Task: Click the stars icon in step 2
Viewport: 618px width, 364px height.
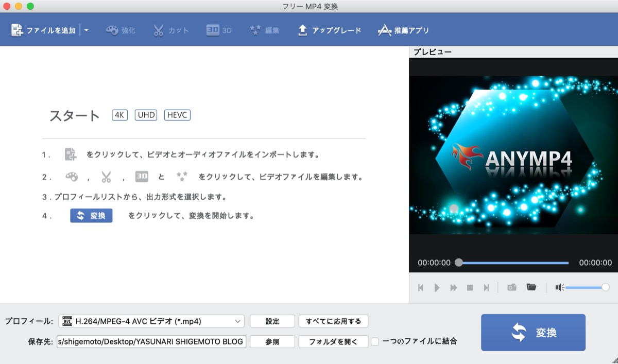Action: click(x=182, y=177)
